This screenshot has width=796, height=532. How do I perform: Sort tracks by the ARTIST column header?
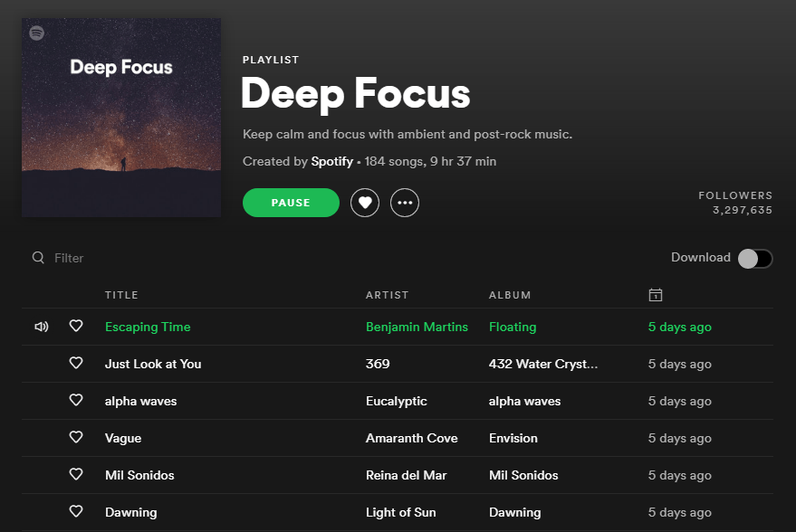coord(387,294)
